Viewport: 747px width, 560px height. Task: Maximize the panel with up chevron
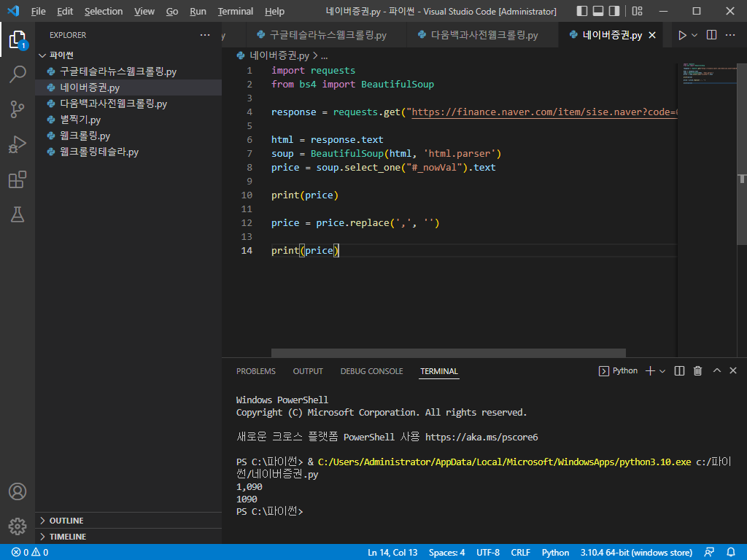pyautogui.click(x=717, y=370)
